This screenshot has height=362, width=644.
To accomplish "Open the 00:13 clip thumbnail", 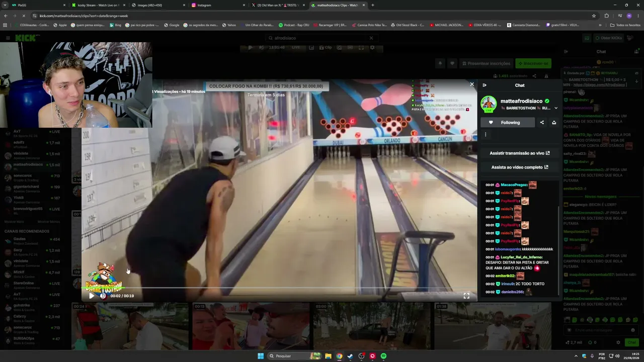I will tap(251, 326).
